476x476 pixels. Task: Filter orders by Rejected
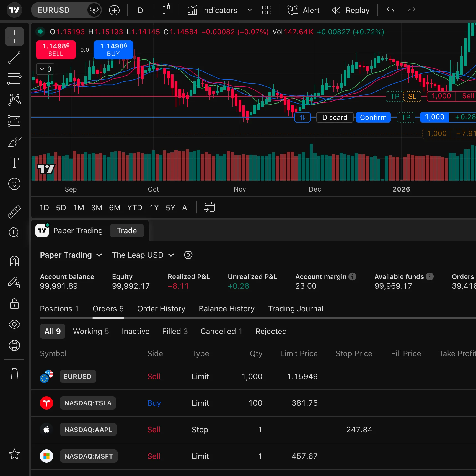(x=271, y=331)
